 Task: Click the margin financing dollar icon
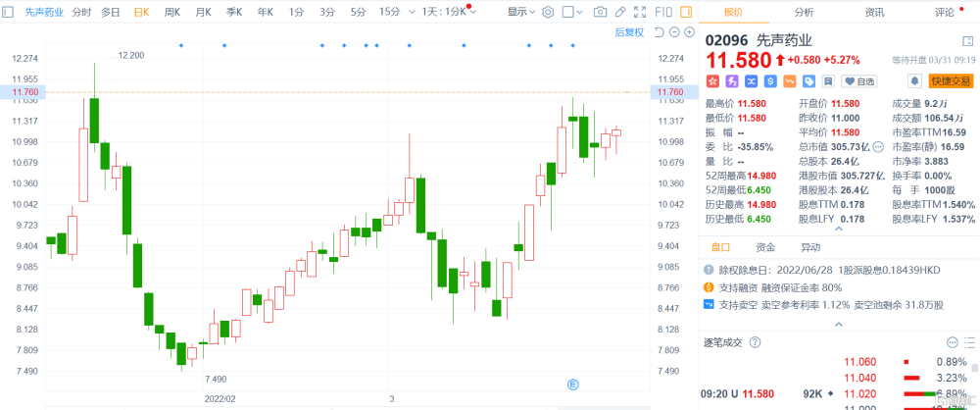tap(709, 287)
